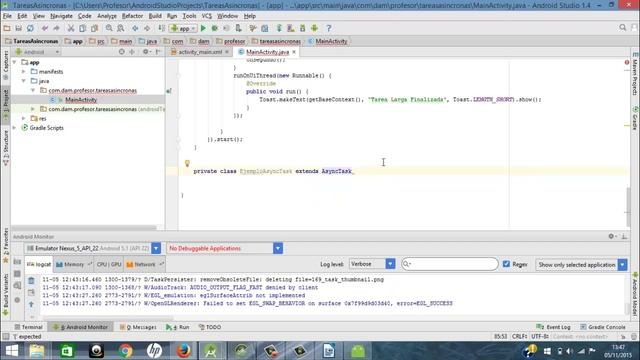Click the Replace magnifier icon

click(x=121, y=28)
